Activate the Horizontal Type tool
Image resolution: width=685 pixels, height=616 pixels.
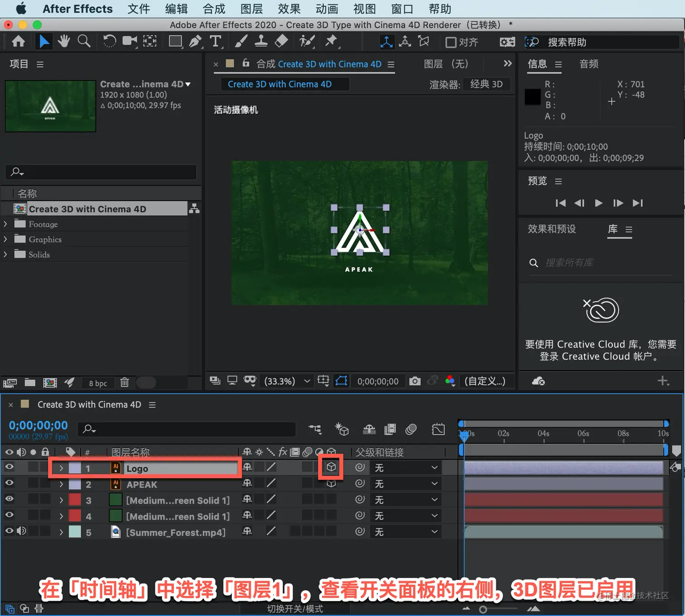216,42
